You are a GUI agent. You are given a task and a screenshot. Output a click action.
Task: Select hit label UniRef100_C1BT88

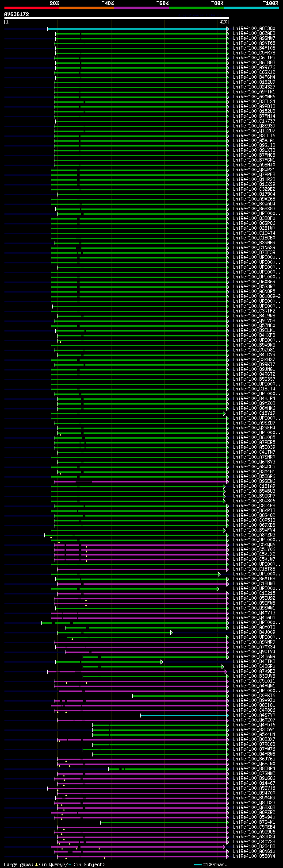(x=254, y=569)
